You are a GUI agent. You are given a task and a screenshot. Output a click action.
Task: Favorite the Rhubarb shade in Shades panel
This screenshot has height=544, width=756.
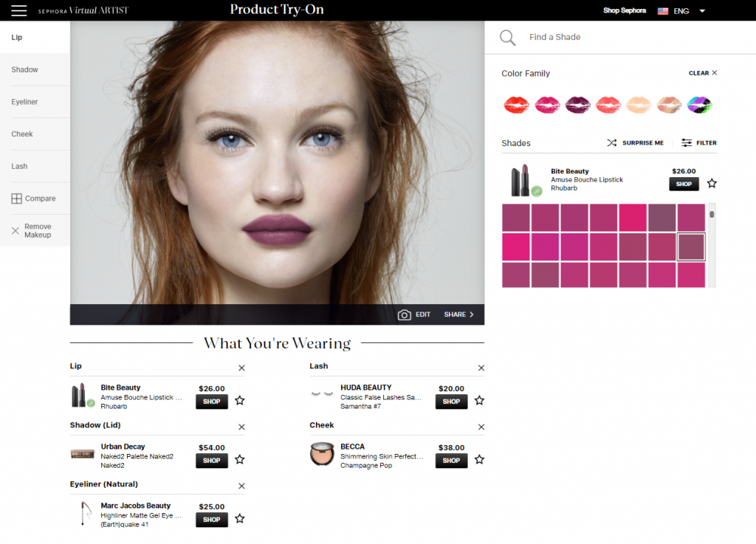tap(712, 183)
